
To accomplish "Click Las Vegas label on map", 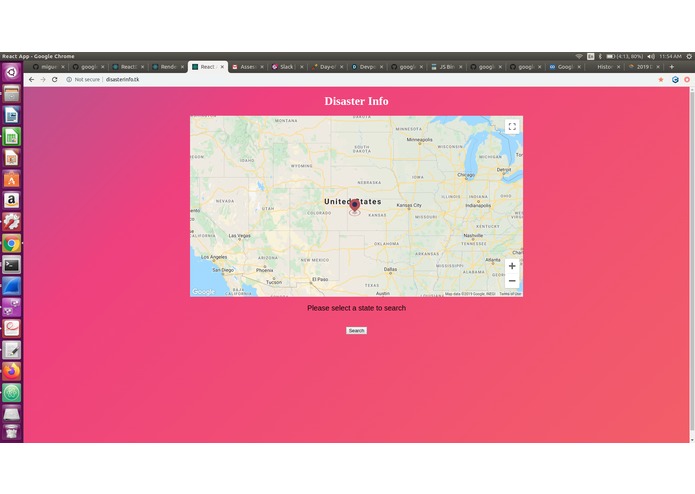I will pos(239,236).
